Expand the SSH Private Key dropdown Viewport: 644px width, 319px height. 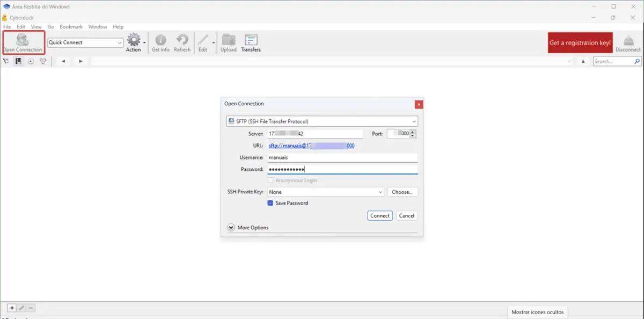pos(326,192)
